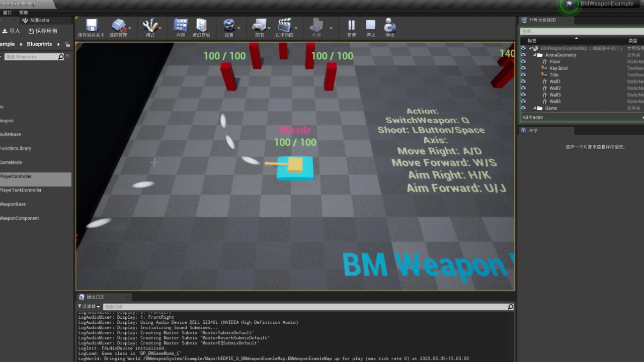
Task: Click the Key Bind text render icon
Action: (x=544, y=68)
